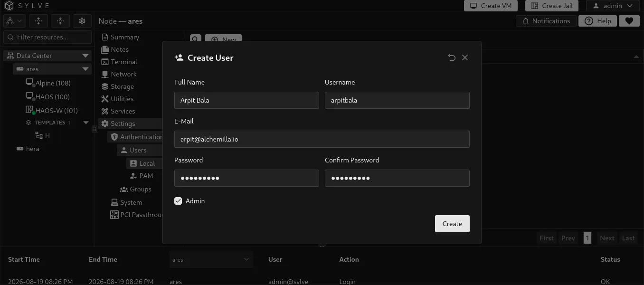Image resolution: width=644 pixels, height=285 pixels.
Task: Click the heart icon button
Action: [x=629, y=21]
